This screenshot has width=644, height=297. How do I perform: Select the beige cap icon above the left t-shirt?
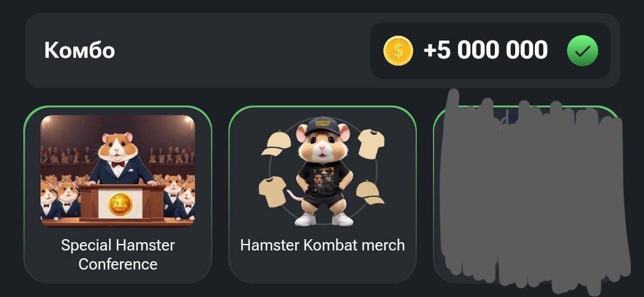point(276,143)
